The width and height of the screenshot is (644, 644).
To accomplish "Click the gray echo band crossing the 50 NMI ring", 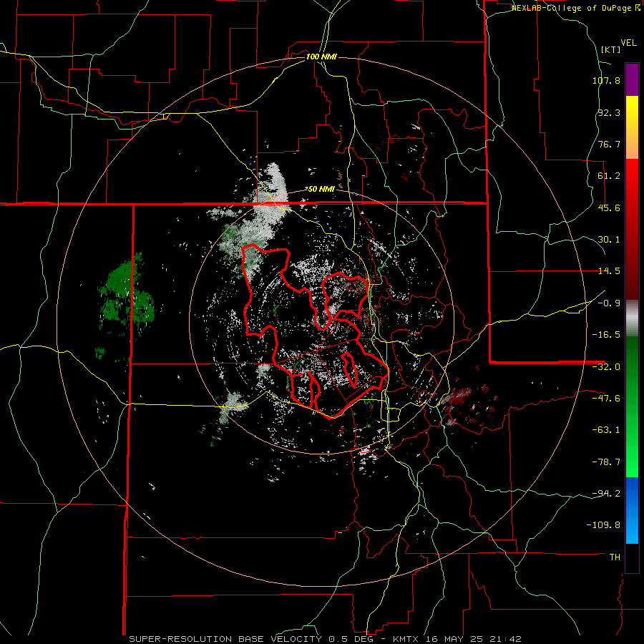I will coord(259,218).
